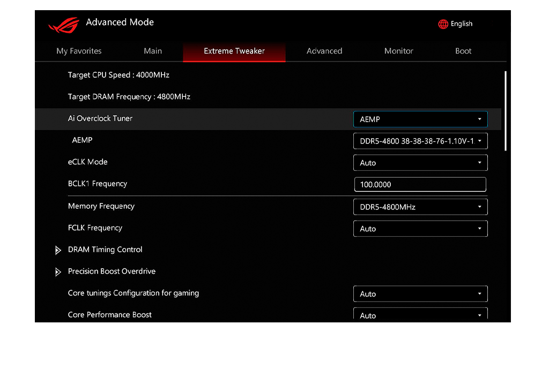Click the vertical scrollbar on the right

click(x=505, y=111)
